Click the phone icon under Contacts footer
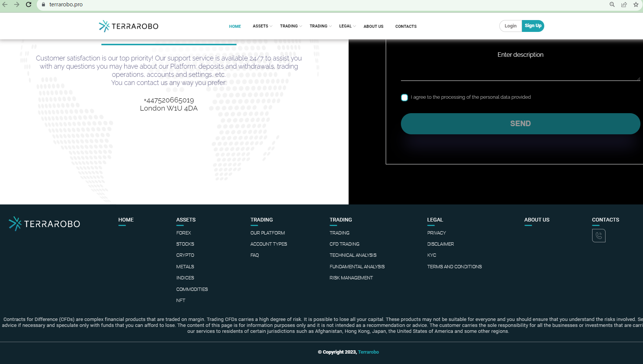643x364 pixels. coord(598,236)
